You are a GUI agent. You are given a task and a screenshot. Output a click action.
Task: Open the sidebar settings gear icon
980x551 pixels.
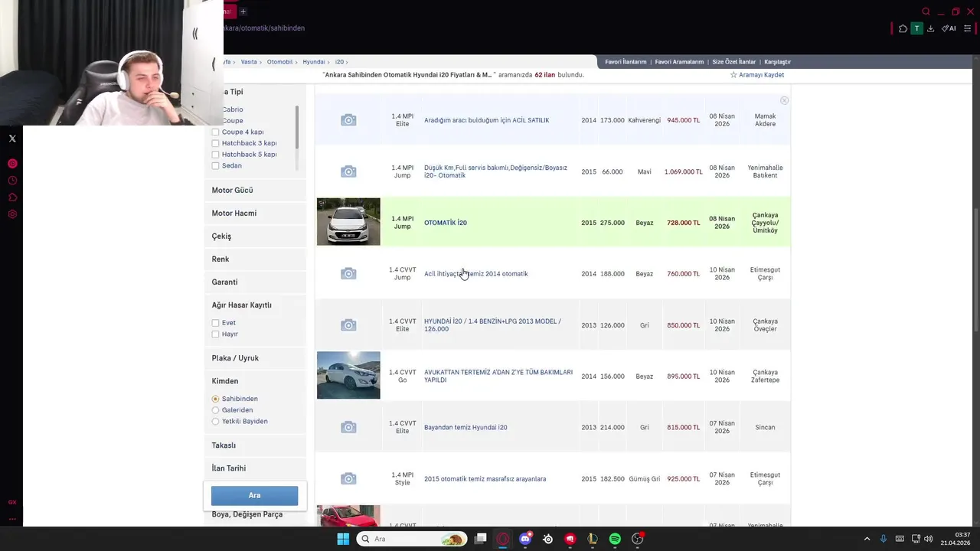[12, 214]
